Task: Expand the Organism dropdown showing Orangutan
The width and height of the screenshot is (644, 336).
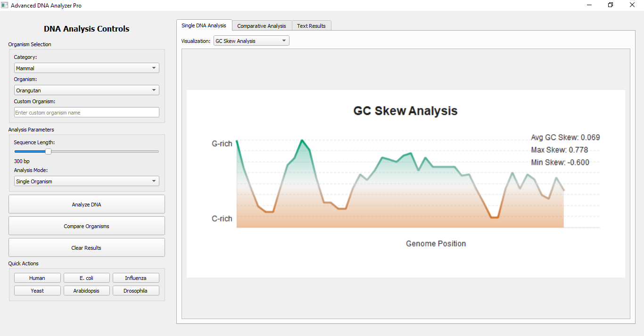Action: coord(86,90)
